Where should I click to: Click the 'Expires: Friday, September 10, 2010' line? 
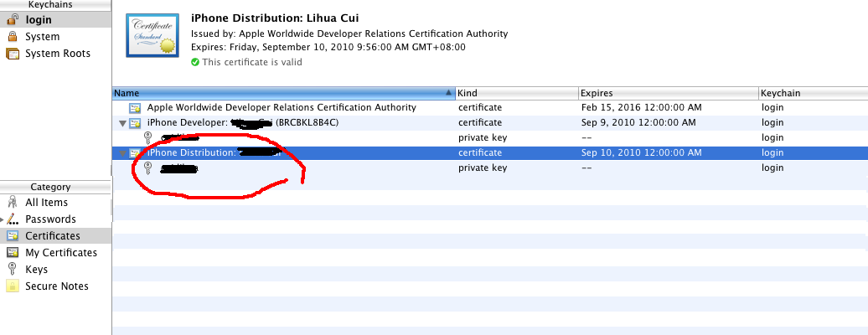328,47
